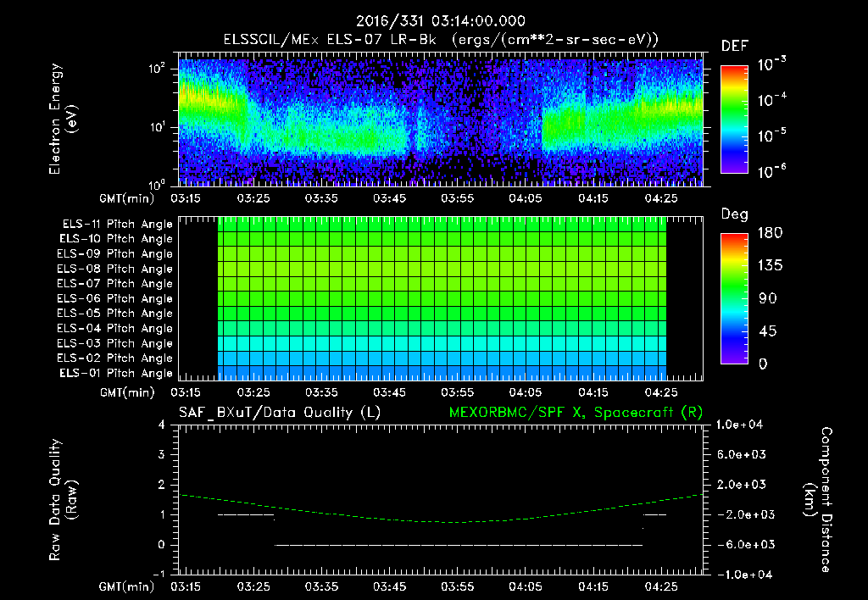This screenshot has height=600, width=868.
Task: Click the 10^-3 label on the DEF scale
Action: click(771, 64)
